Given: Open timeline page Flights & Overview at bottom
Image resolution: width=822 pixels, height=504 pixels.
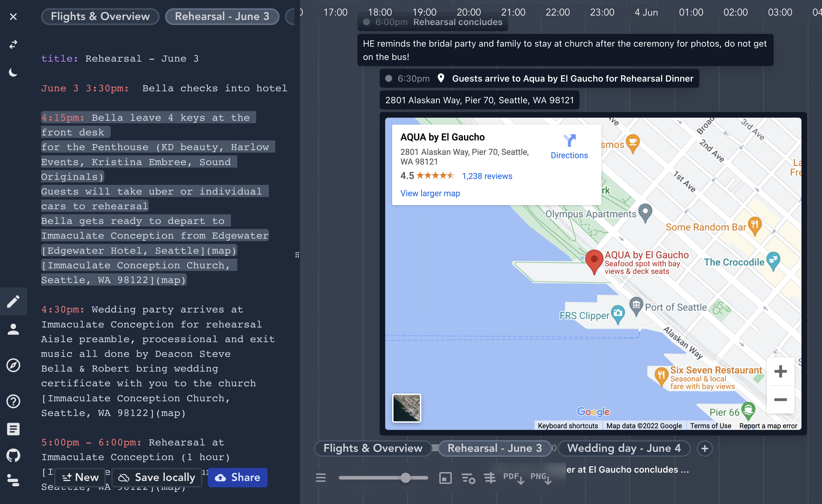Looking at the screenshot, I should [373, 448].
